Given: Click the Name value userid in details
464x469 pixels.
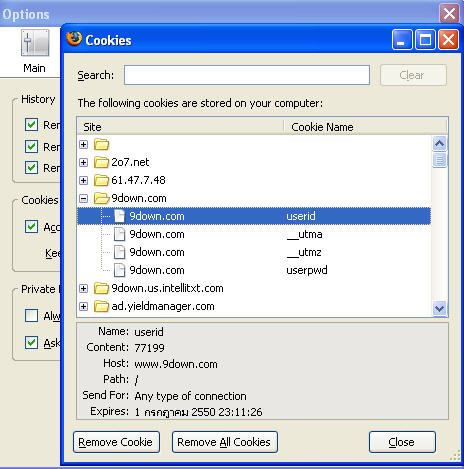Looking at the screenshot, I should click(x=149, y=332).
